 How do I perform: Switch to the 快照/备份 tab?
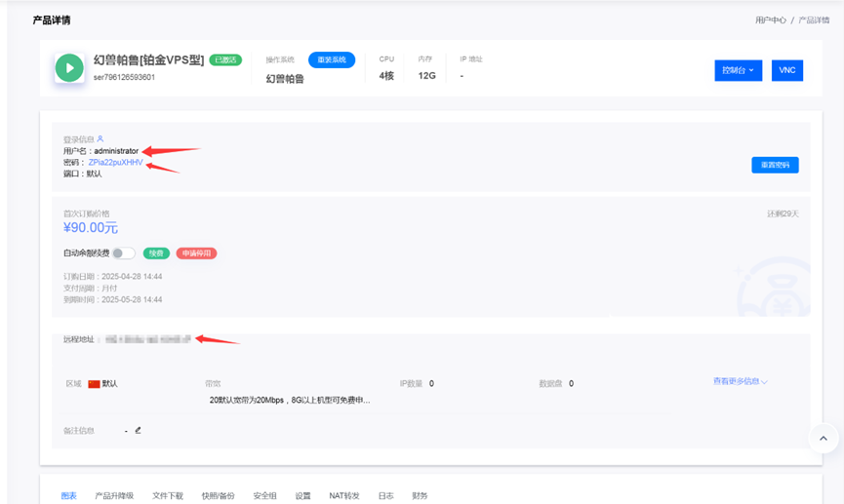[x=218, y=496]
